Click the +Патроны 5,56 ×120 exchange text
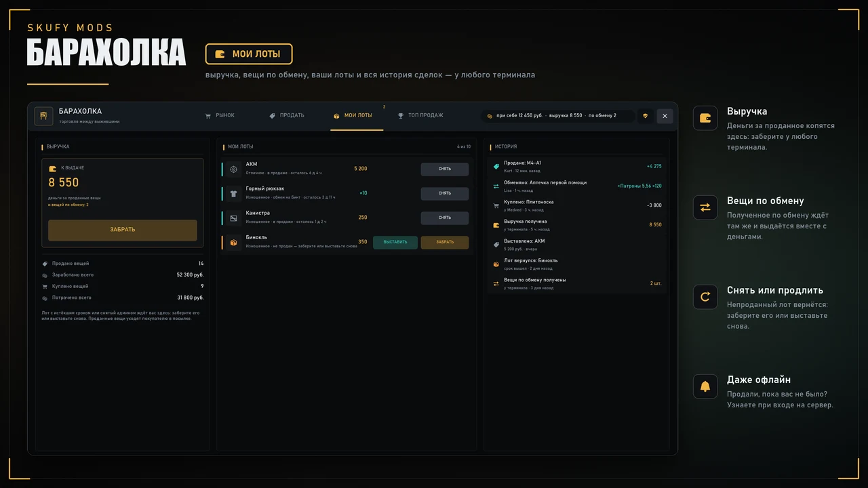The height and width of the screenshot is (488, 868). click(639, 186)
